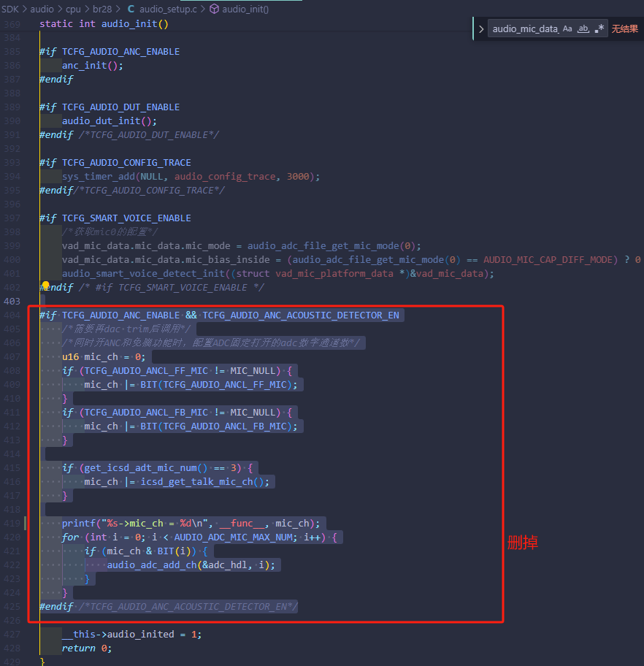Click audio_config_trace argument
The height and width of the screenshot is (666, 644).
pyautogui.click(x=225, y=176)
